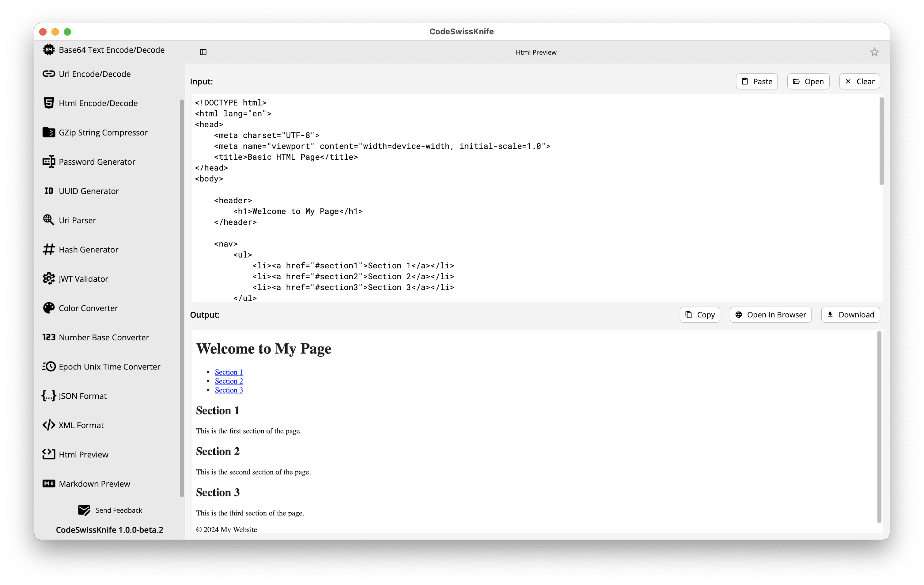Follow the Section 1 link in preview
The height and width of the screenshot is (585, 924).
(x=229, y=372)
